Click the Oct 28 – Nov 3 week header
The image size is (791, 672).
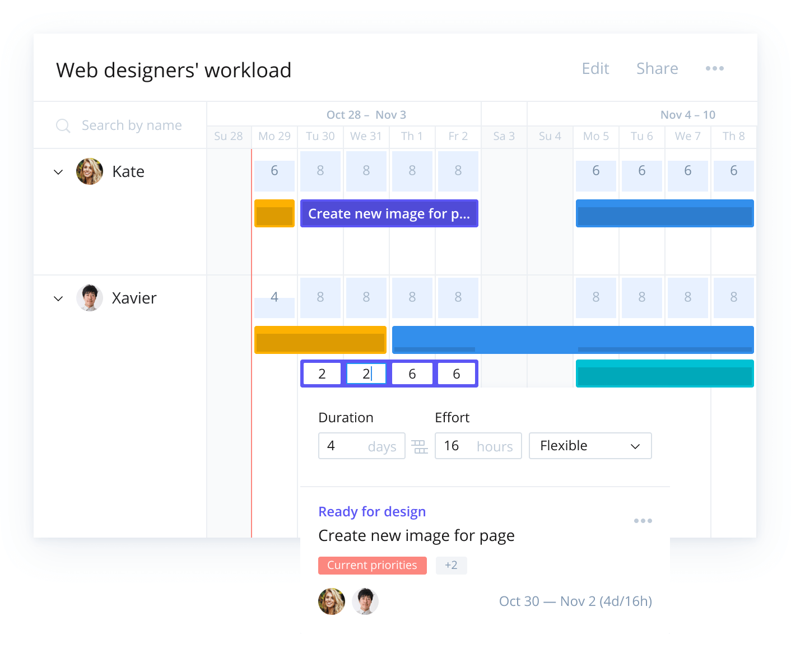coord(366,115)
